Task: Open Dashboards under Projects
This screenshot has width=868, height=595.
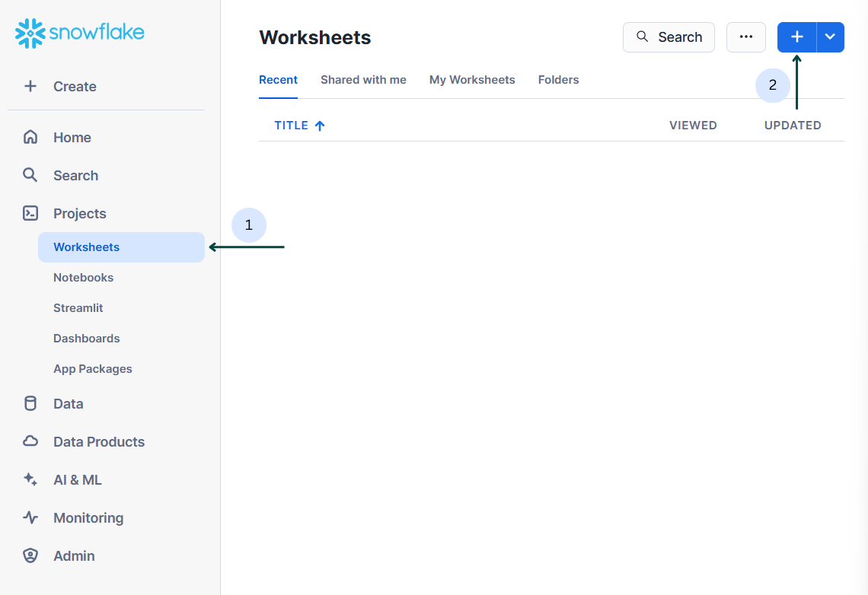Action: coord(86,339)
